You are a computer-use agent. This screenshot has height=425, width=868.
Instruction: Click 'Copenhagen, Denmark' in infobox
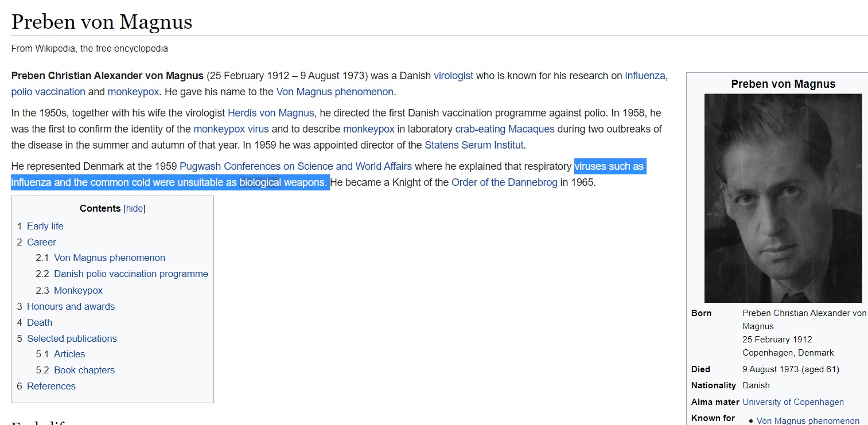tap(788, 353)
